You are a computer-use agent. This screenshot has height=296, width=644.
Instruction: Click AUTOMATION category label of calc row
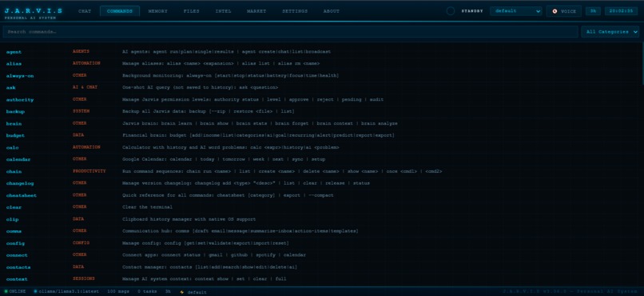(x=86, y=146)
